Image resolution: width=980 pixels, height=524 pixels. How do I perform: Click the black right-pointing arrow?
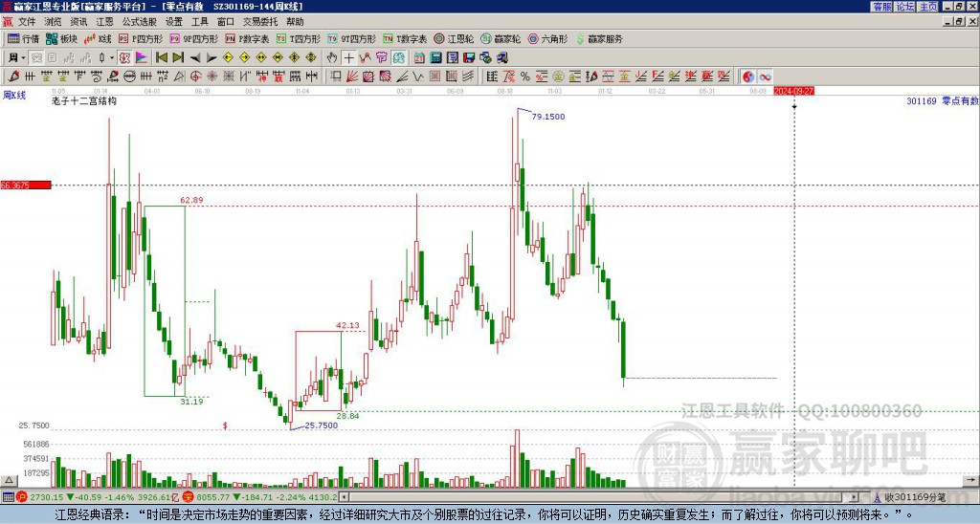pyautogui.click(x=212, y=58)
